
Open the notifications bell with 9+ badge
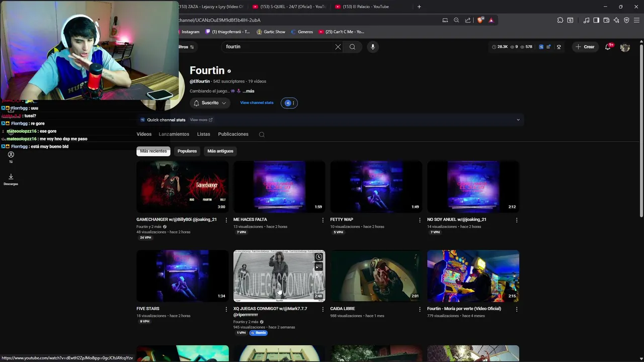point(608,47)
